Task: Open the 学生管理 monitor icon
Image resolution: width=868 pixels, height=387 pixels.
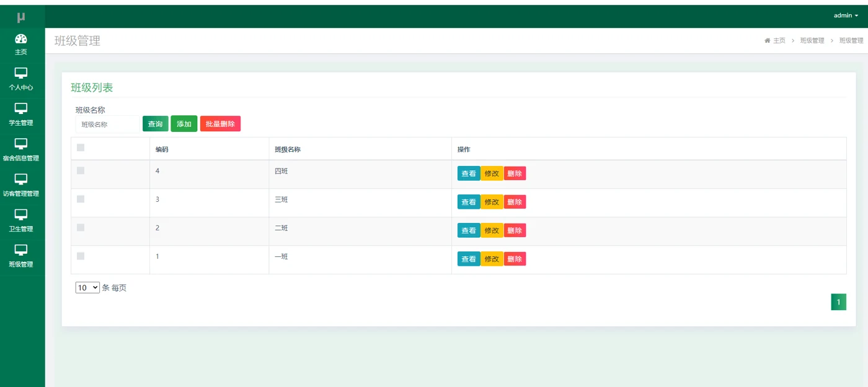Action: (x=21, y=108)
